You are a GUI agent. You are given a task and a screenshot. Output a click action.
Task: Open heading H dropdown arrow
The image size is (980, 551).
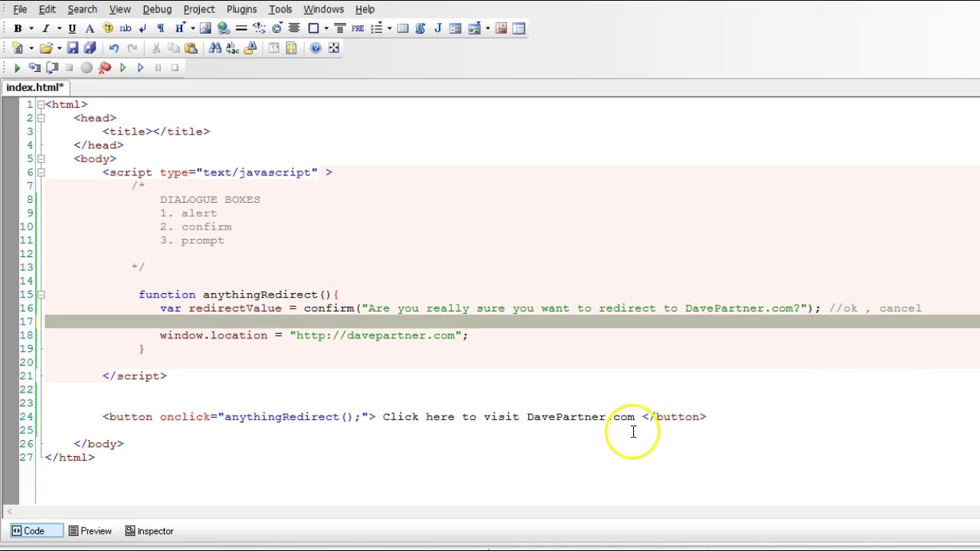point(193,28)
